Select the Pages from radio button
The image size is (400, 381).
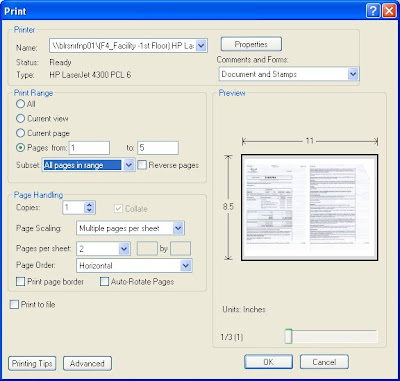[x=21, y=148]
